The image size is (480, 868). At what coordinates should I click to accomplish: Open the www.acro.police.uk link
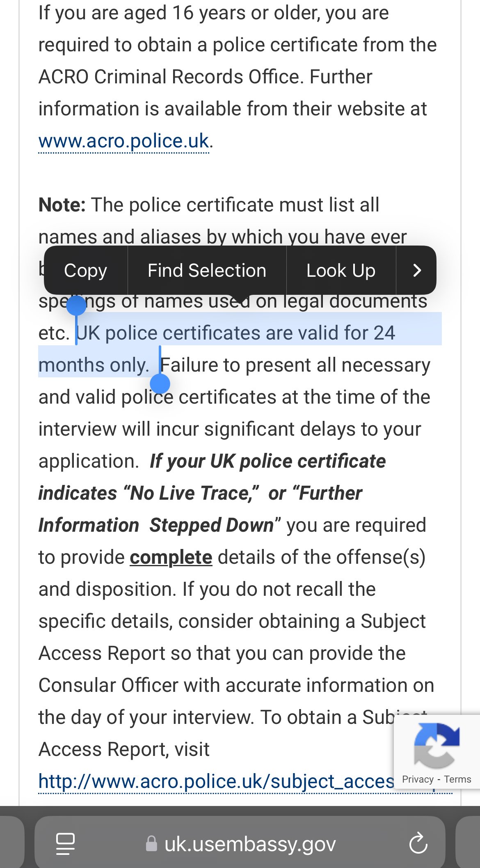coord(123,141)
